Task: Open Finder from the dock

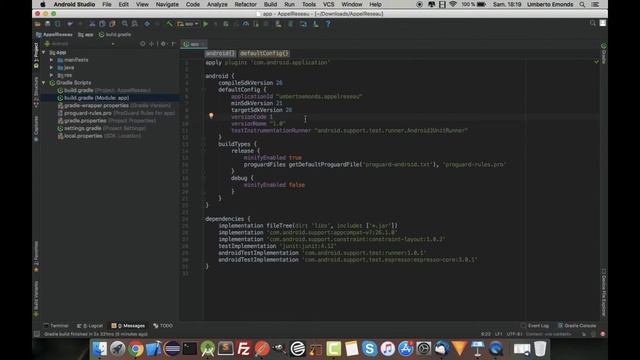Action: (100, 349)
